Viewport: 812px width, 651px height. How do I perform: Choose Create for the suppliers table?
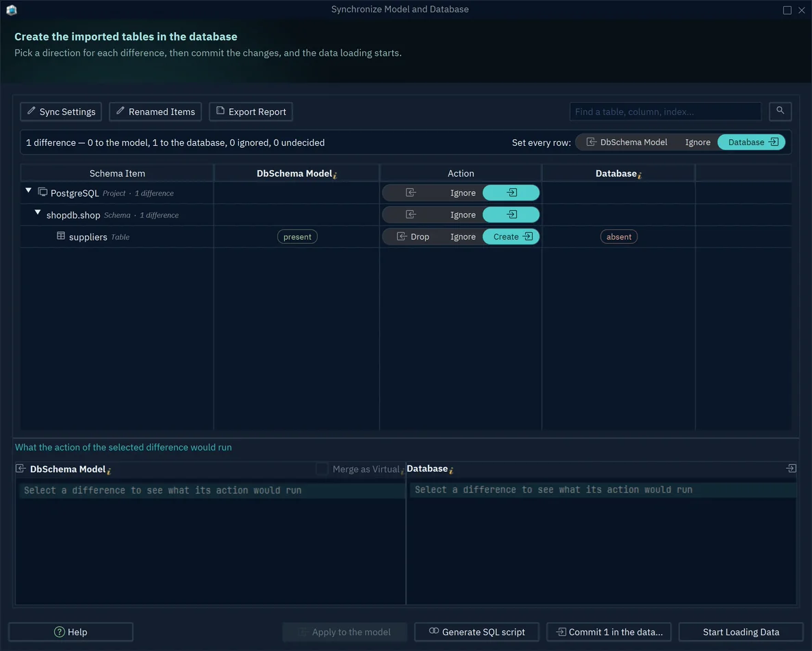pos(511,237)
